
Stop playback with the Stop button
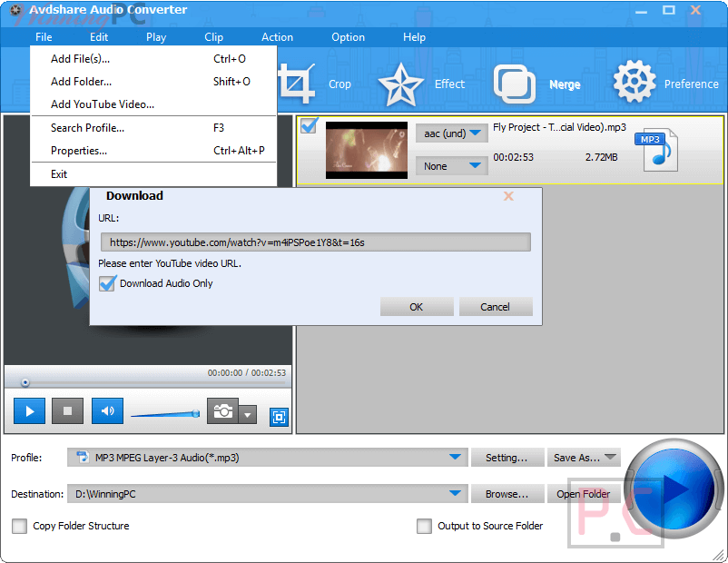click(x=68, y=411)
